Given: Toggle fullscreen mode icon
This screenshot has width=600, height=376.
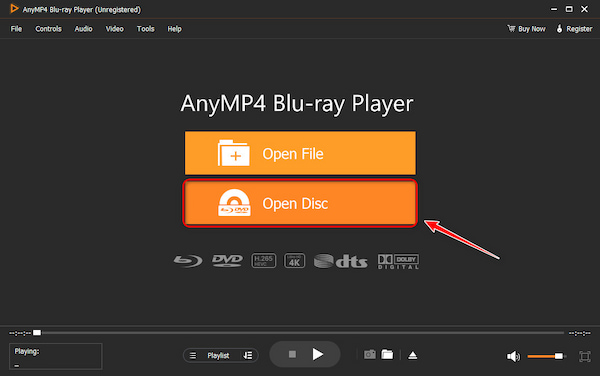Looking at the screenshot, I should pyautogui.click(x=585, y=356).
